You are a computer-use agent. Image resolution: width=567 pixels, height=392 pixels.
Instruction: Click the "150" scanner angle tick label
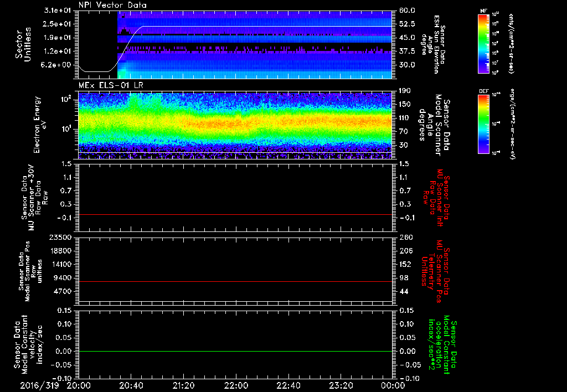[405, 104]
